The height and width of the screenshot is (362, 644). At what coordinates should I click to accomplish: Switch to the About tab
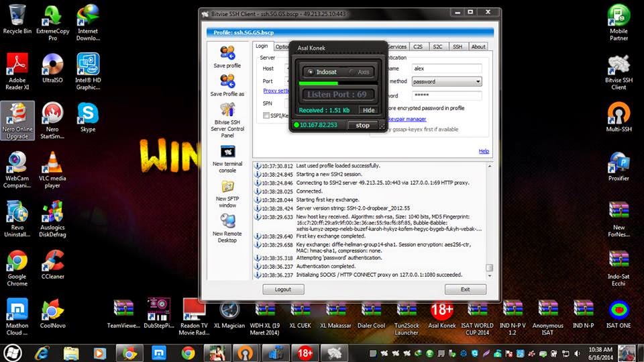(x=478, y=46)
